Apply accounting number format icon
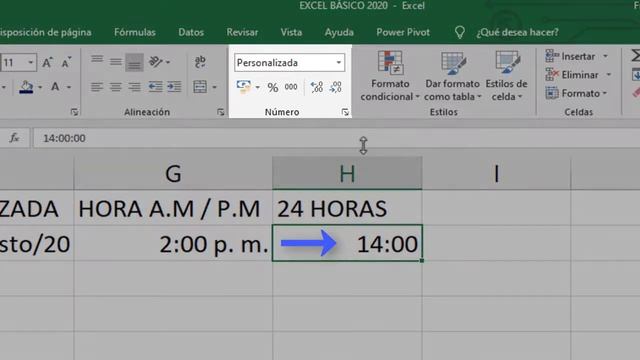This screenshot has width=640, height=360. 244,87
